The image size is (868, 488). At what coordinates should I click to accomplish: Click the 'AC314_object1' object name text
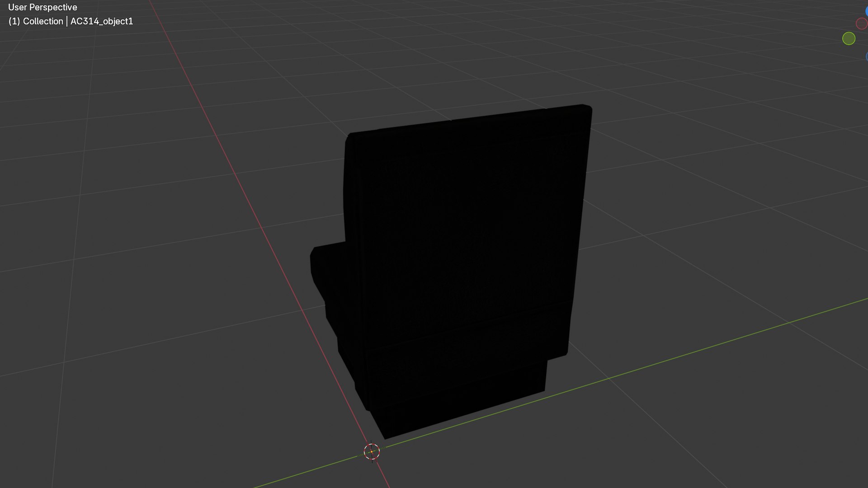(x=102, y=21)
